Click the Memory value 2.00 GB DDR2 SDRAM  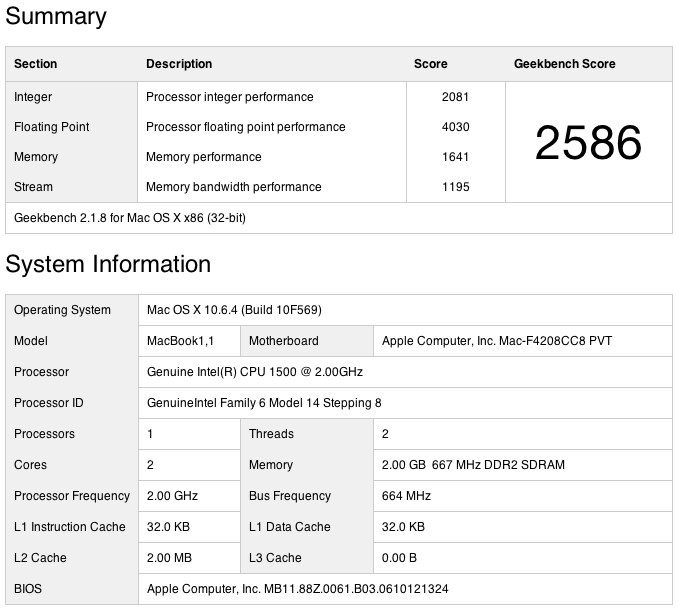(473, 465)
